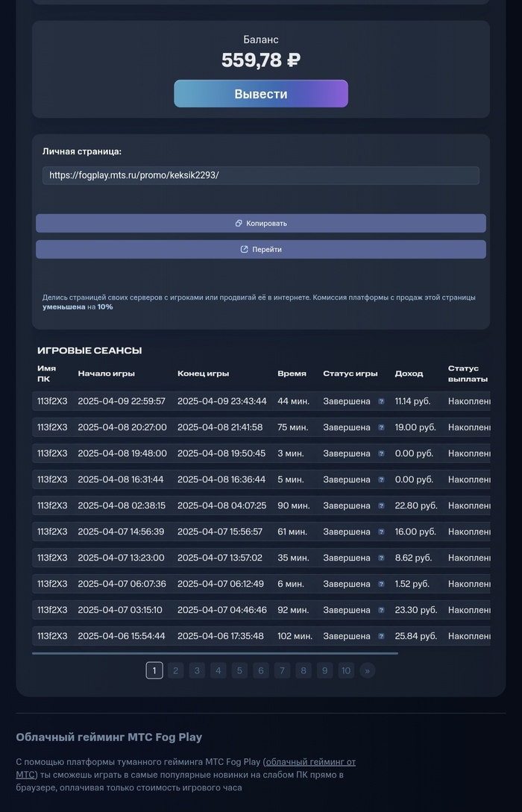Click the Копировать copy button

[261, 223]
